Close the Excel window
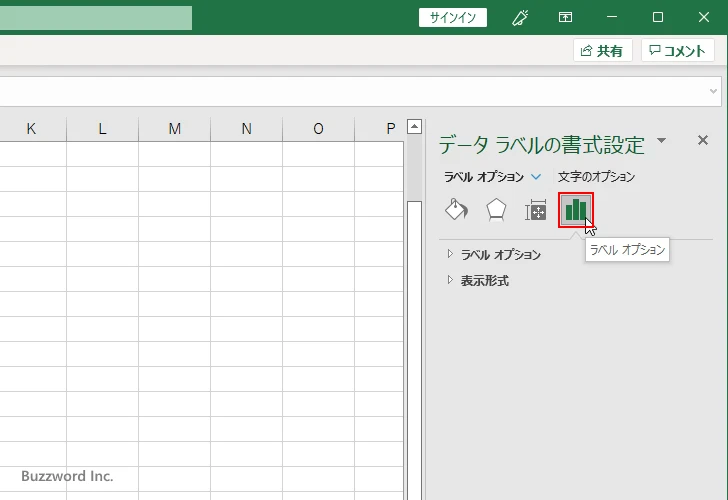The height and width of the screenshot is (500, 728). 704,17
